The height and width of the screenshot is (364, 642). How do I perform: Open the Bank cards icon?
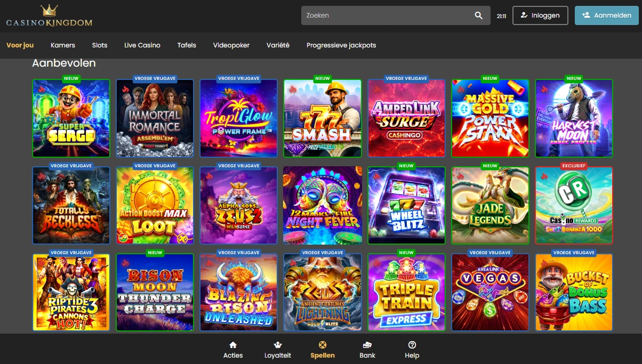click(367, 345)
